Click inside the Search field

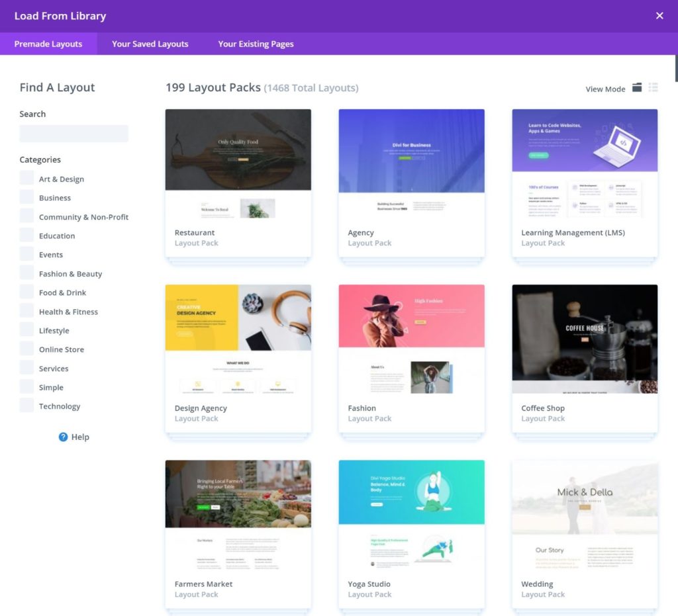click(x=73, y=133)
